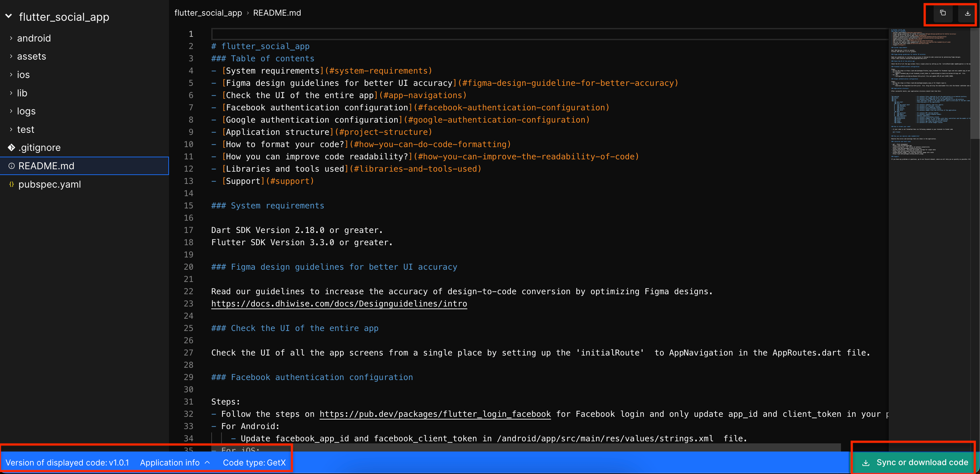This screenshot has height=474, width=980.
Task: Click Code type: GetX label
Action: [254, 463]
